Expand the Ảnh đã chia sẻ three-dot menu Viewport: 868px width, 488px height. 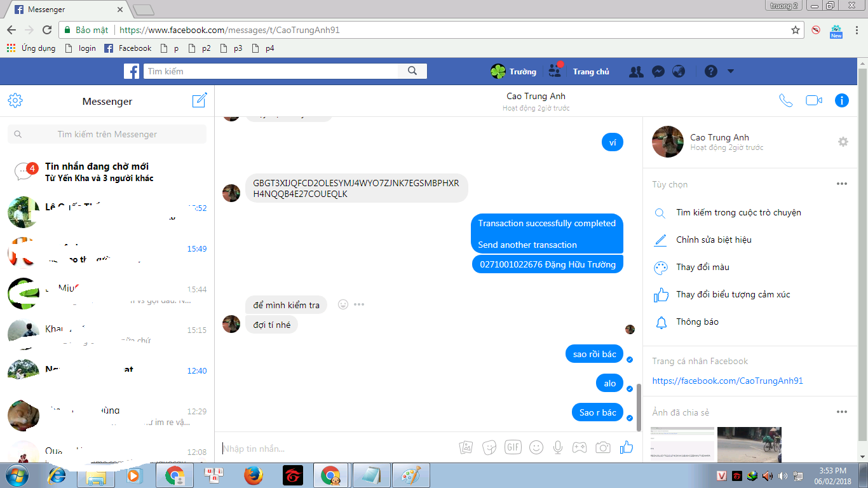point(842,412)
